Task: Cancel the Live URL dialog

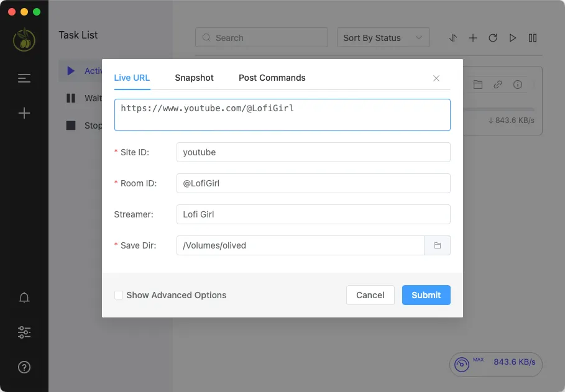Action: click(x=370, y=295)
